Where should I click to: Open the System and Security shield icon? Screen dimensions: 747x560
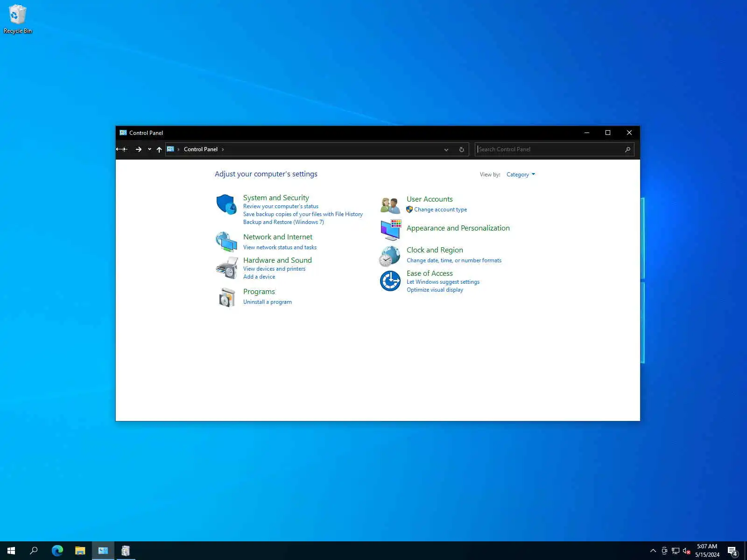226,204
